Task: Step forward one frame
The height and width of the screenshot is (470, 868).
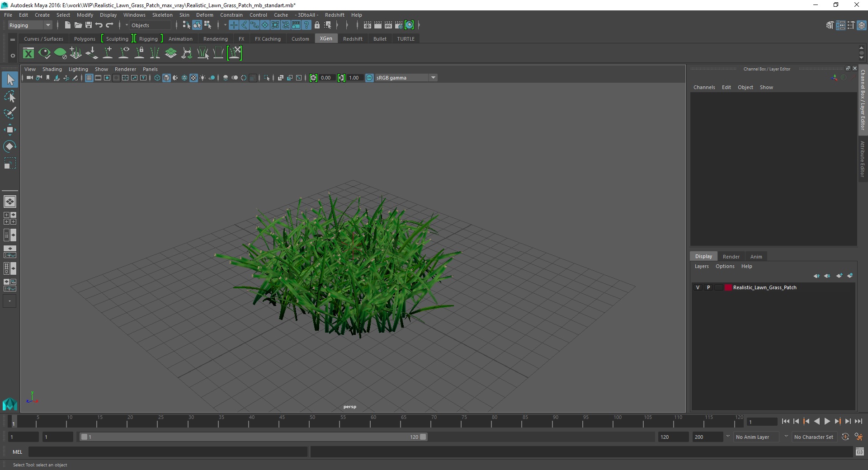Action: click(848, 421)
